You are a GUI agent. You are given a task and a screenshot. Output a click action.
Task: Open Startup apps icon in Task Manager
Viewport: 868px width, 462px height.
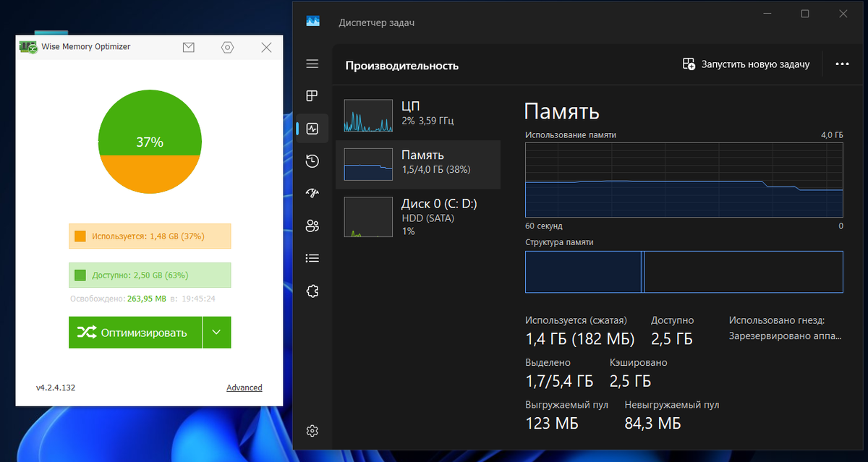point(312,193)
